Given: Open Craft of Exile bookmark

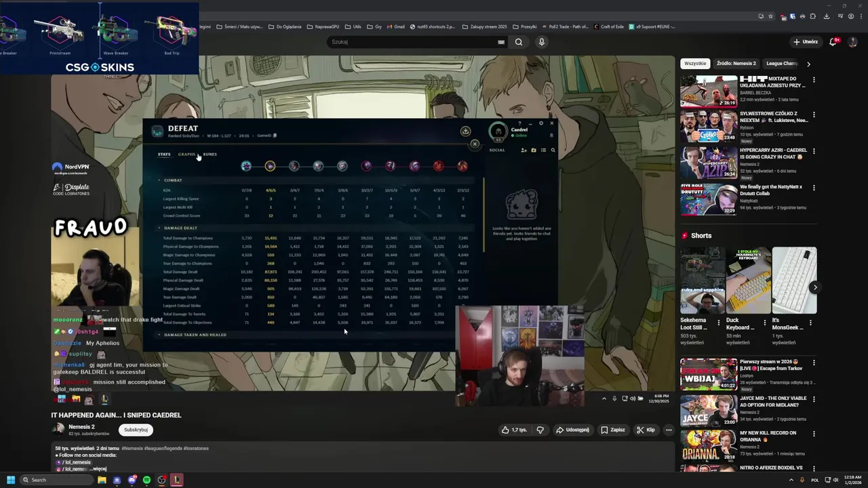Looking at the screenshot, I should point(608,26).
